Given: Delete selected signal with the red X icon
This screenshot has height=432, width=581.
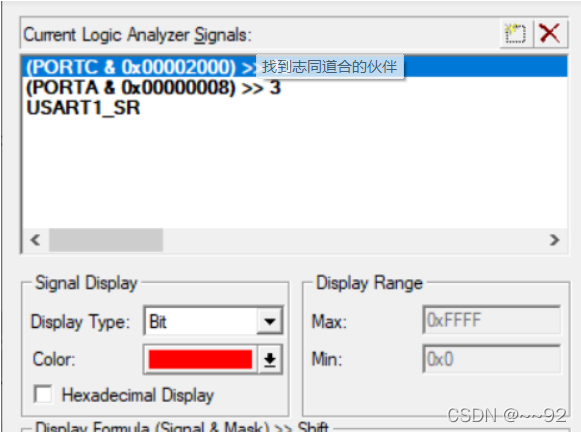Looking at the screenshot, I should point(550,34).
